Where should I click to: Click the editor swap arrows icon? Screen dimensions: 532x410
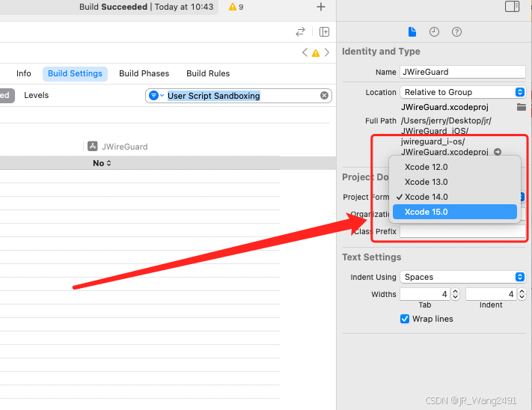(300, 32)
